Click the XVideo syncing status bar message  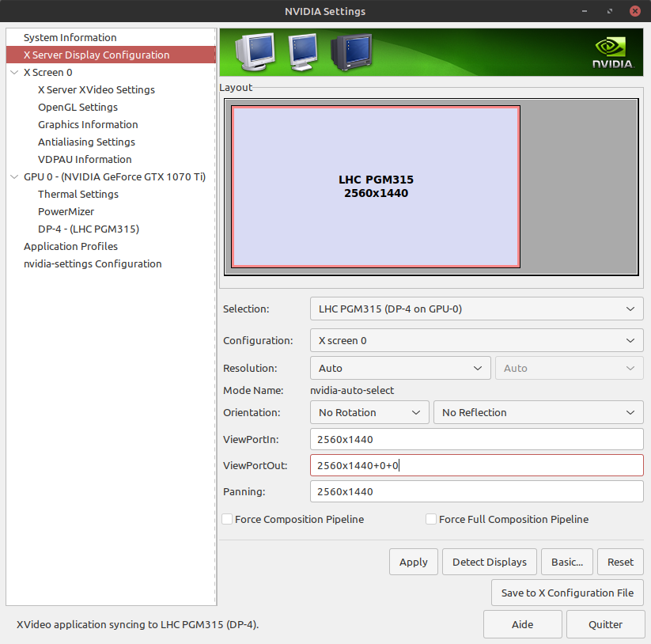tap(138, 624)
